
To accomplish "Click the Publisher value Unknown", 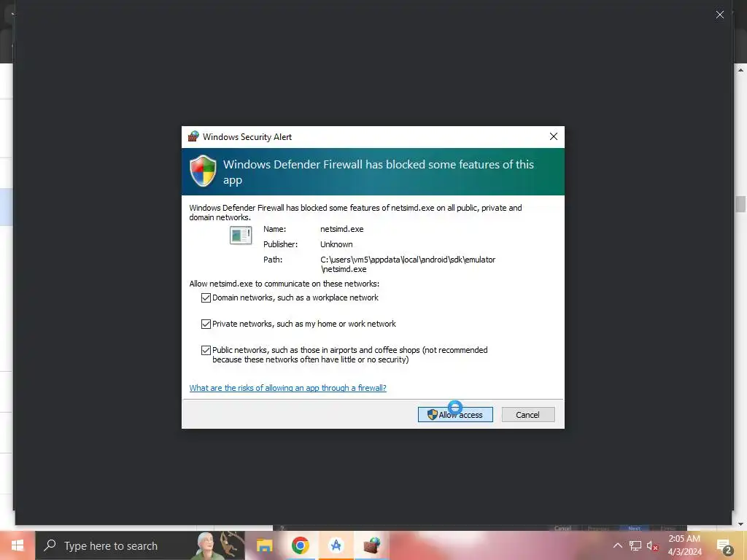I will coord(336,244).
